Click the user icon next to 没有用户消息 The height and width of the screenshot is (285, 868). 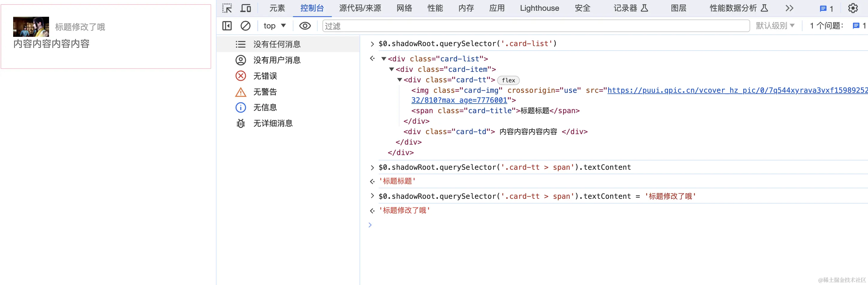tap(240, 60)
